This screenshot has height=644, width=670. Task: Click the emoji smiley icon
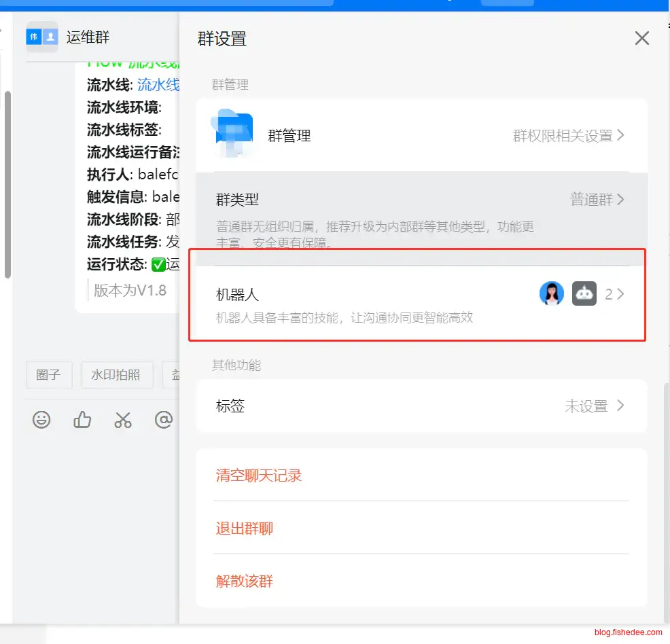41,420
